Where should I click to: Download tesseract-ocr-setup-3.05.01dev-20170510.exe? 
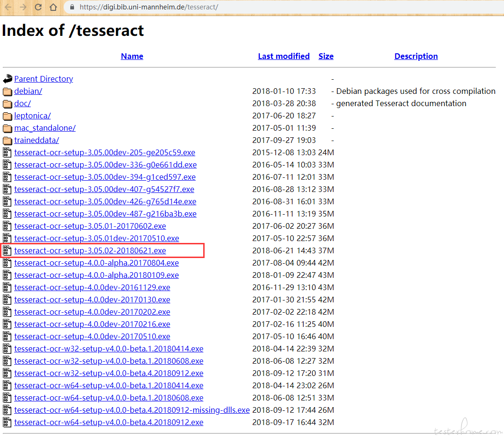coord(97,238)
